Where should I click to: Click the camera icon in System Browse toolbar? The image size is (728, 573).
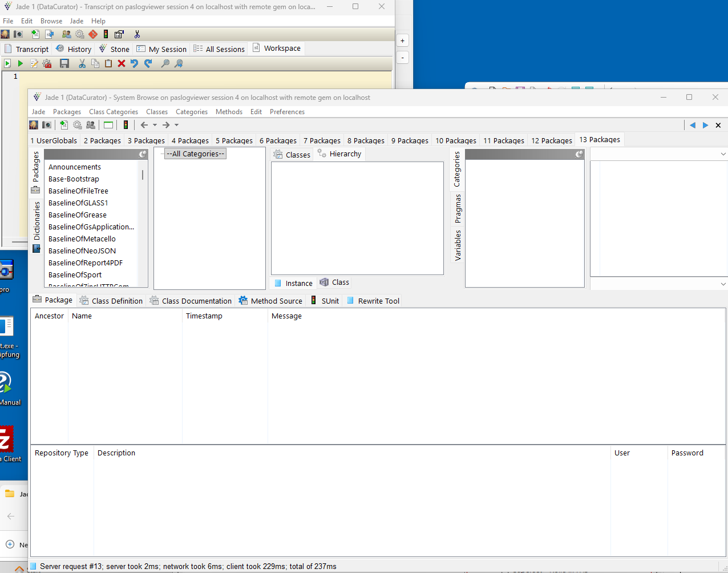[x=47, y=125]
